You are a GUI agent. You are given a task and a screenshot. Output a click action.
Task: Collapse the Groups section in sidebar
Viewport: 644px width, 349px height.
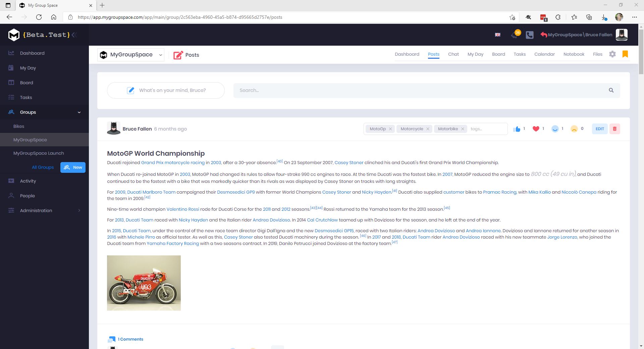point(79,112)
